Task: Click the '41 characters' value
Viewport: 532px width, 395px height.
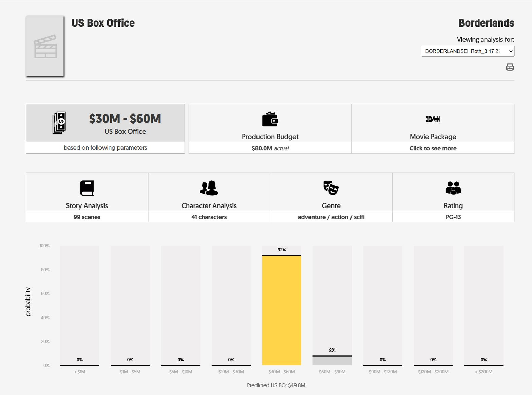Action: (x=209, y=217)
